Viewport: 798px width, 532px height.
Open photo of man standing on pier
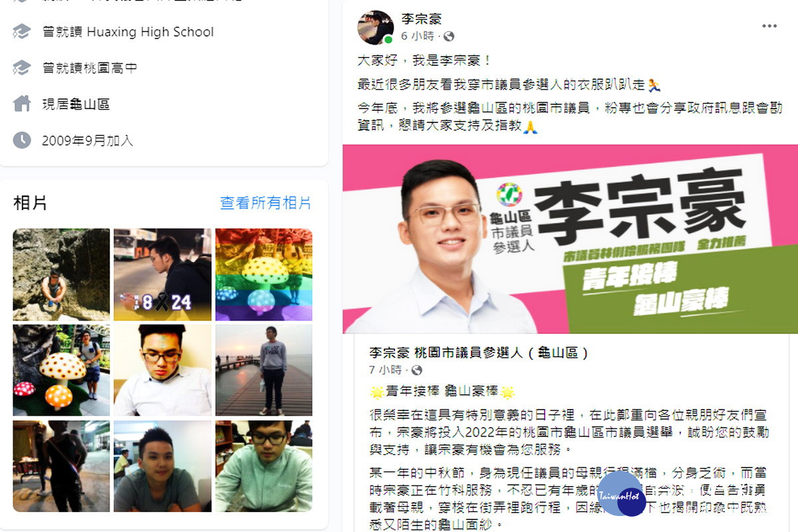[263, 370]
